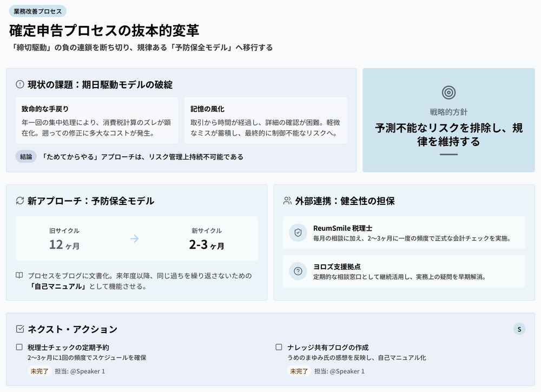Click 未完了 status under ナレッジ共有ブログの作成
Viewport: 541px width, 392px height.
tap(299, 371)
